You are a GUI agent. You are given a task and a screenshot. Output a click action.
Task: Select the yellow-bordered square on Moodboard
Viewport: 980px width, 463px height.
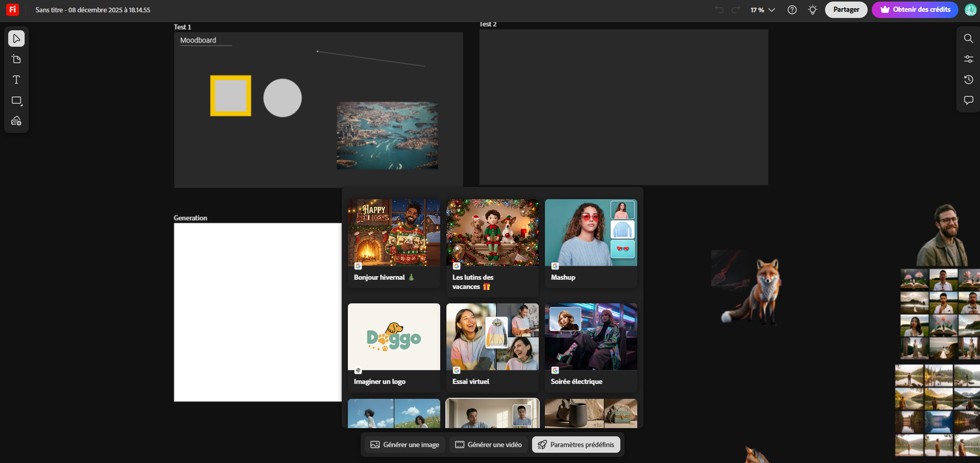(230, 95)
